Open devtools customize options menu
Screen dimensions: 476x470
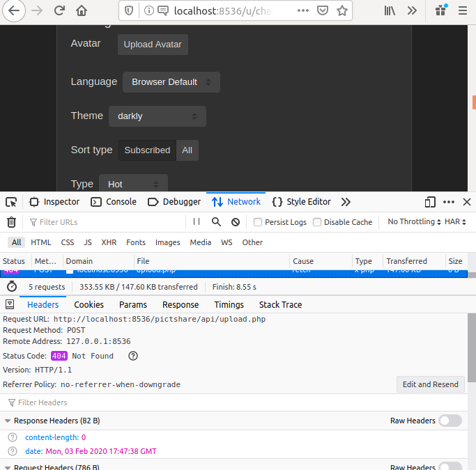click(x=449, y=202)
